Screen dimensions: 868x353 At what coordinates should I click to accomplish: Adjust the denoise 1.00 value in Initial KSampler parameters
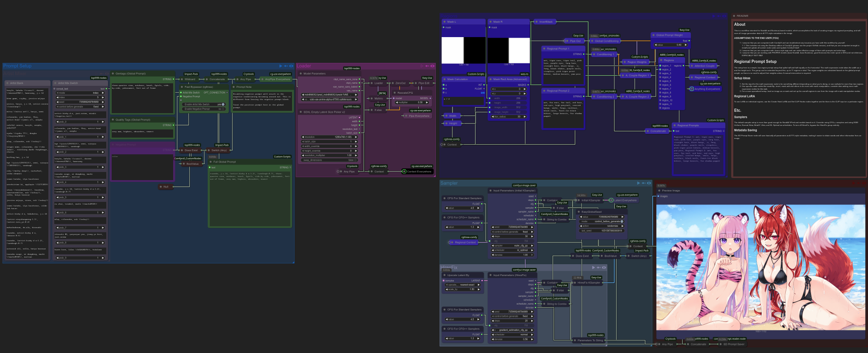513,255
